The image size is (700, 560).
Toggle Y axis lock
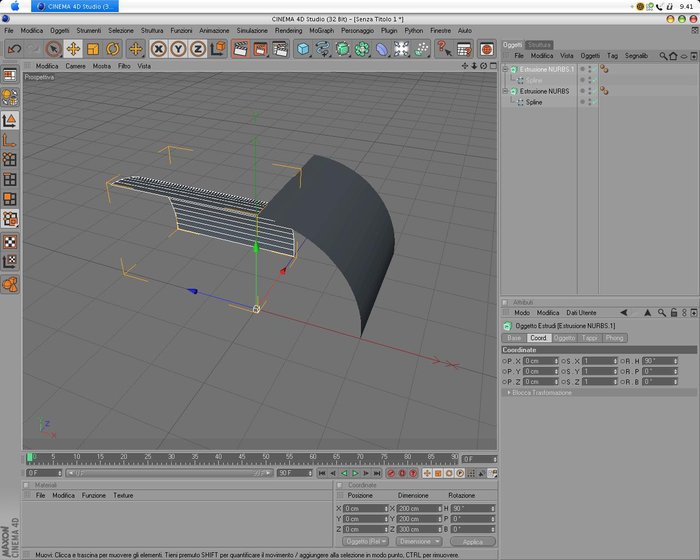point(178,49)
